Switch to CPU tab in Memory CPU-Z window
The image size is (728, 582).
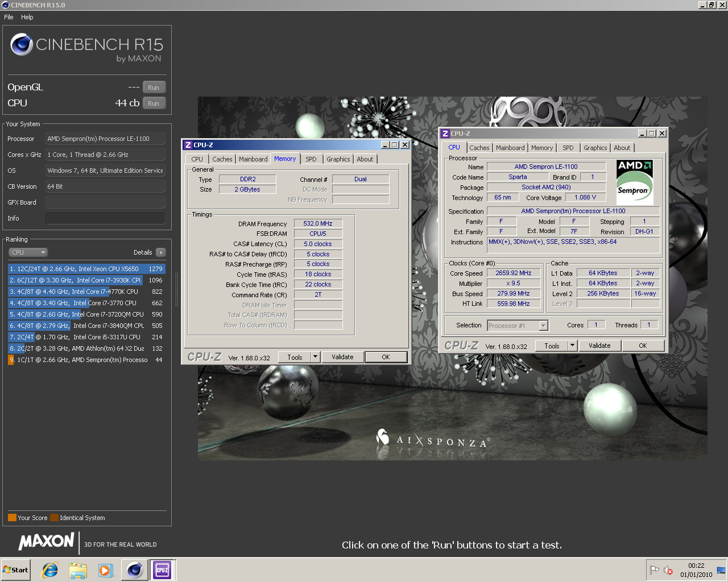click(x=197, y=159)
